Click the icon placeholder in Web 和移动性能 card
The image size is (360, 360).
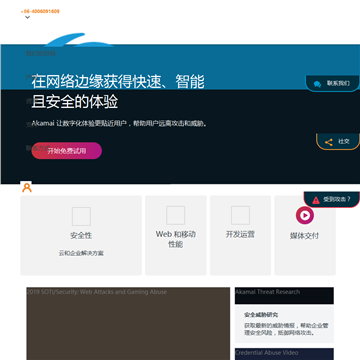pos(176,215)
